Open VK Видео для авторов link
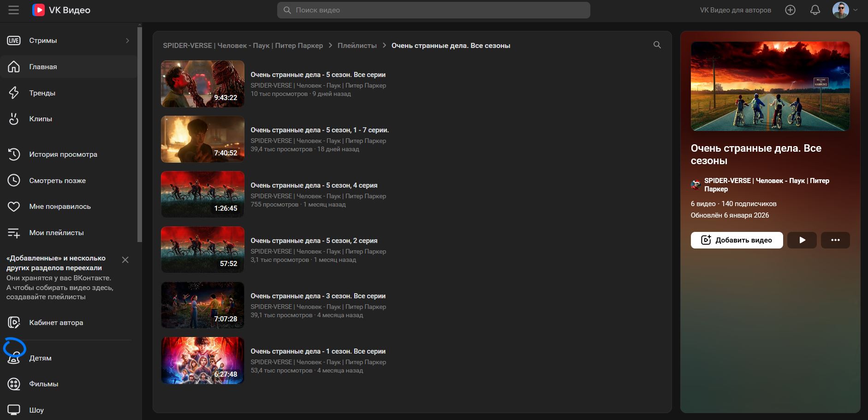The width and height of the screenshot is (868, 420). [x=735, y=10]
